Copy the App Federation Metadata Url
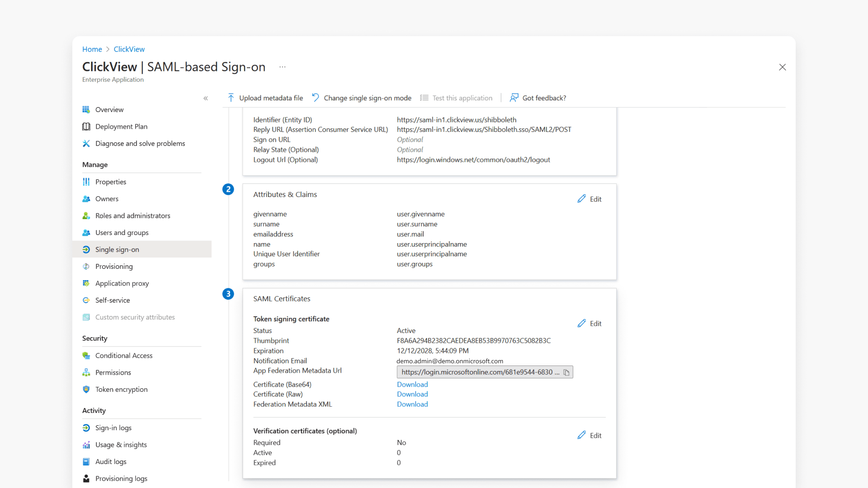Screen dimensions: 868x488 pyautogui.click(x=566, y=372)
